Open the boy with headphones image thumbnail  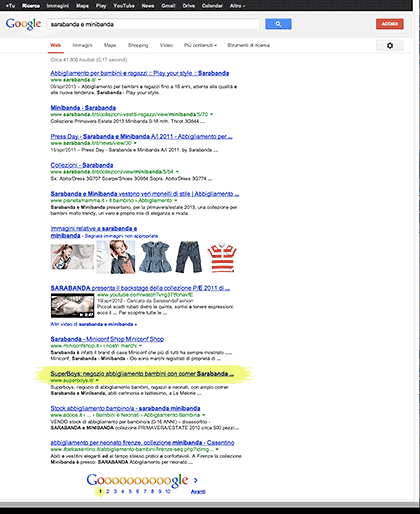point(116,257)
